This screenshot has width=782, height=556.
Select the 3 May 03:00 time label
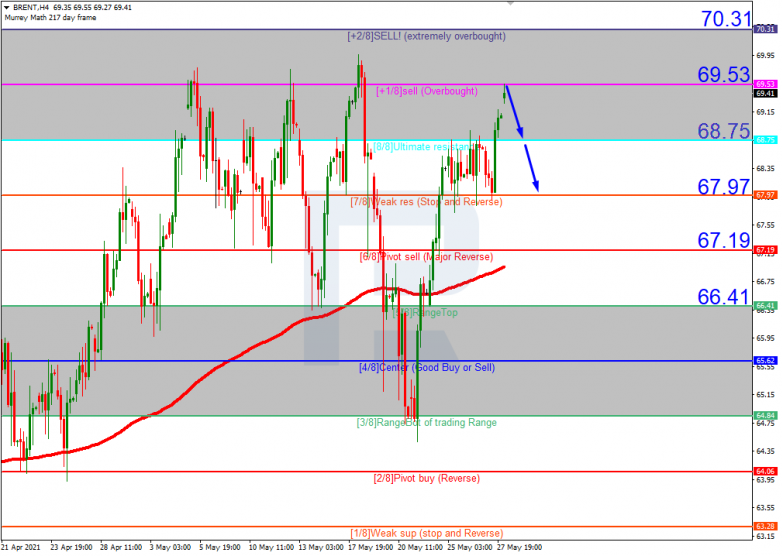point(170,547)
